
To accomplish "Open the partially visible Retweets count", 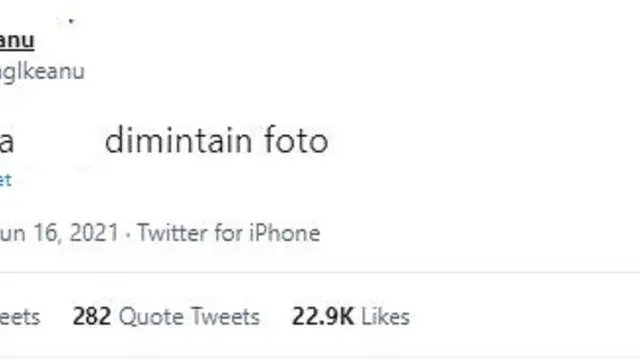I will (20, 317).
